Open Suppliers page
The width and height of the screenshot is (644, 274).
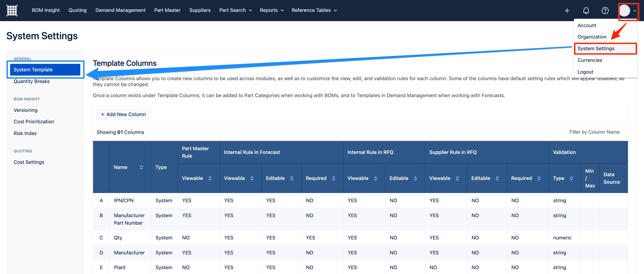point(200,10)
